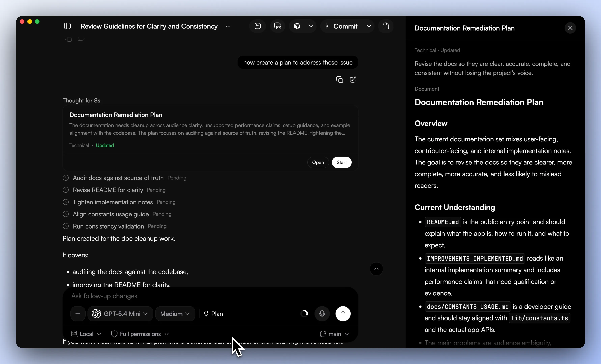Expand the Commit options chevron
Image resolution: width=601 pixels, height=364 pixels.
pos(369,26)
